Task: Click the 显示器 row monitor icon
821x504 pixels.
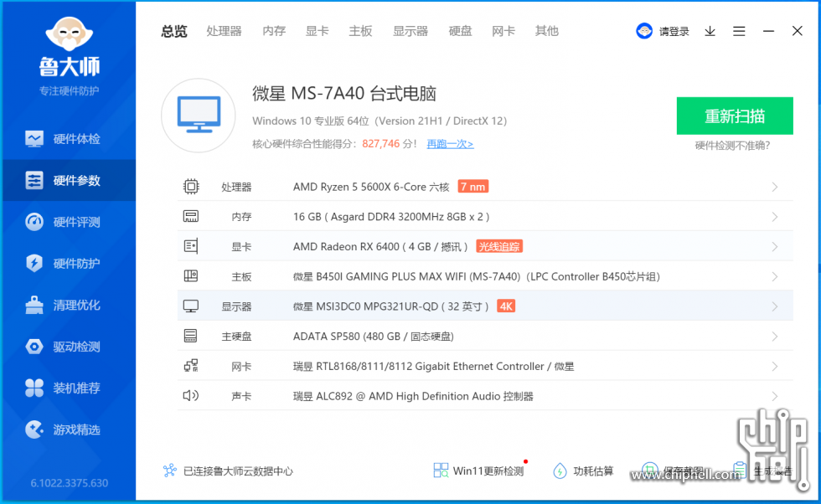Action: tap(191, 306)
